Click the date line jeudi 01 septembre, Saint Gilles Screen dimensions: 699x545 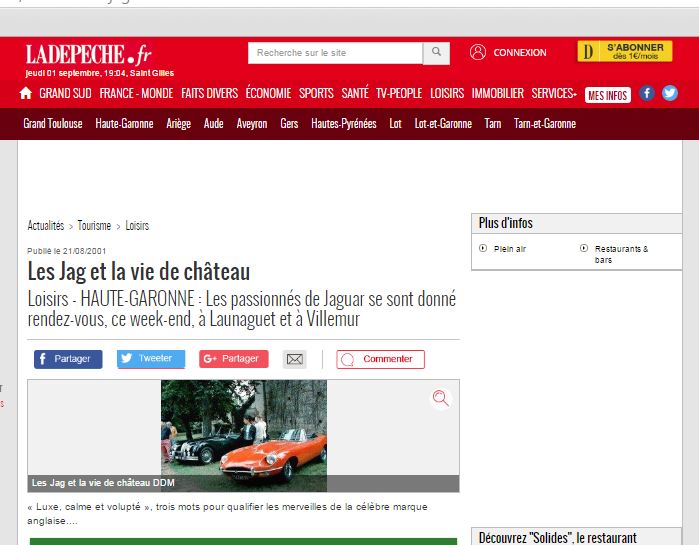point(99,73)
